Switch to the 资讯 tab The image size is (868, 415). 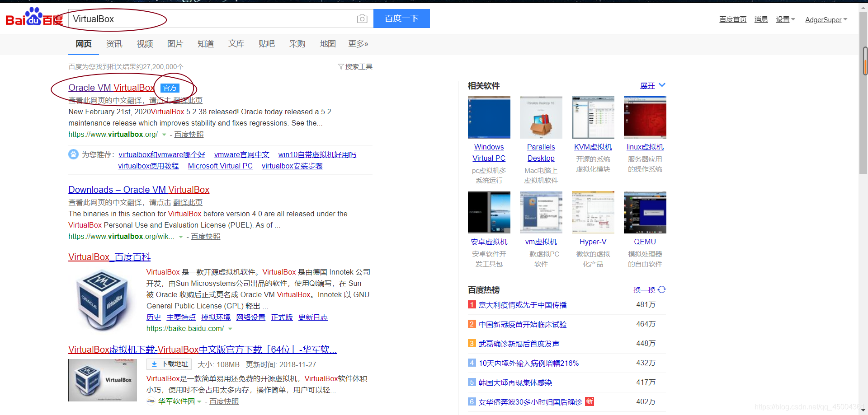click(x=114, y=44)
